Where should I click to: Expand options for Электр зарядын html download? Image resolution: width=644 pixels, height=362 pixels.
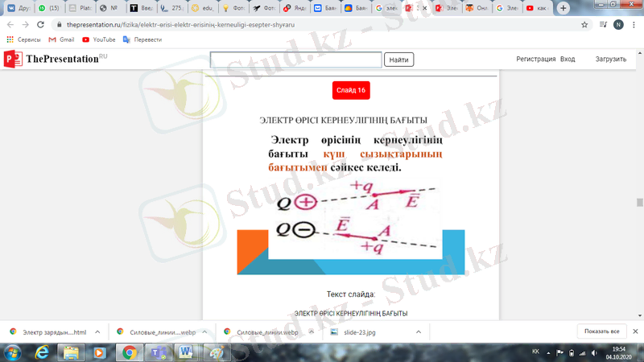click(x=97, y=332)
